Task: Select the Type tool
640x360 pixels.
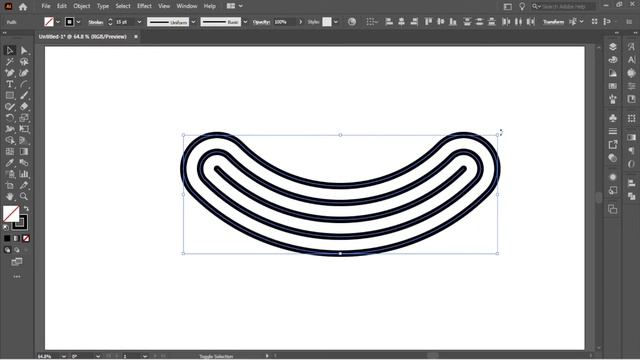Action: (10, 84)
